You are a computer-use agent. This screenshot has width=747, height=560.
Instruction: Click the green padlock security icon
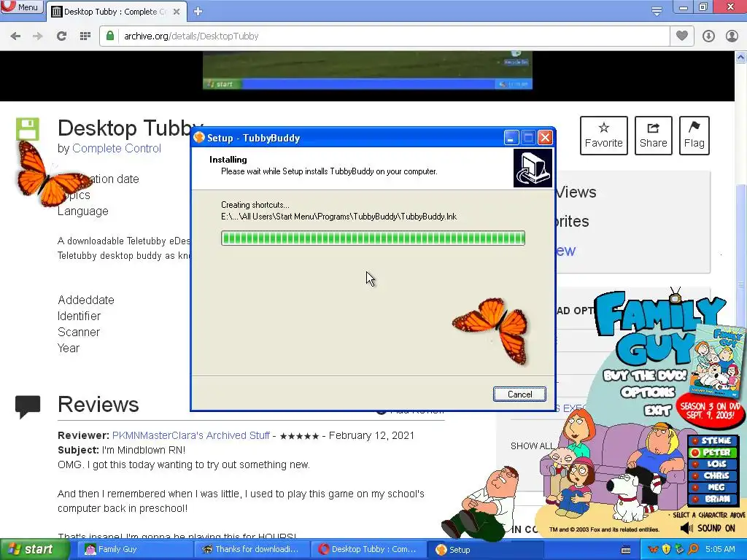tap(110, 36)
